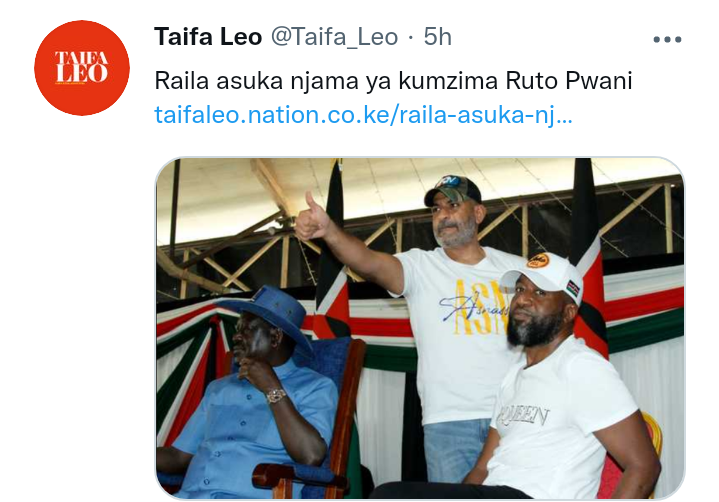
Task: Click the wristwatch on the seated man
Action: point(277,395)
